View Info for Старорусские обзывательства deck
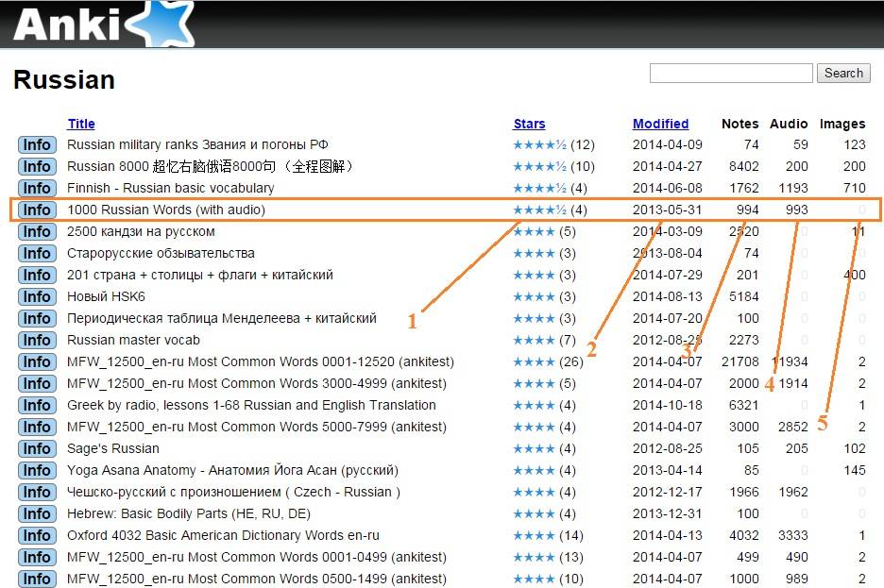Screen dimensions: 884x588 pos(37,254)
